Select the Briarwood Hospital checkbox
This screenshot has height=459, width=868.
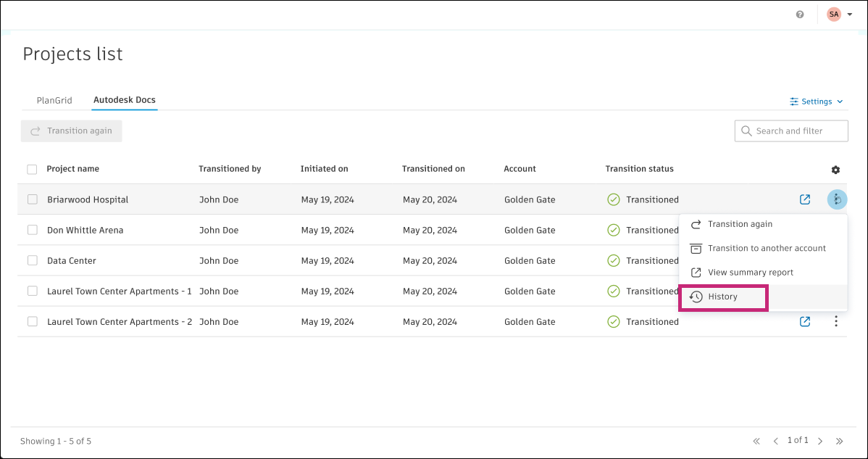click(33, 199)
